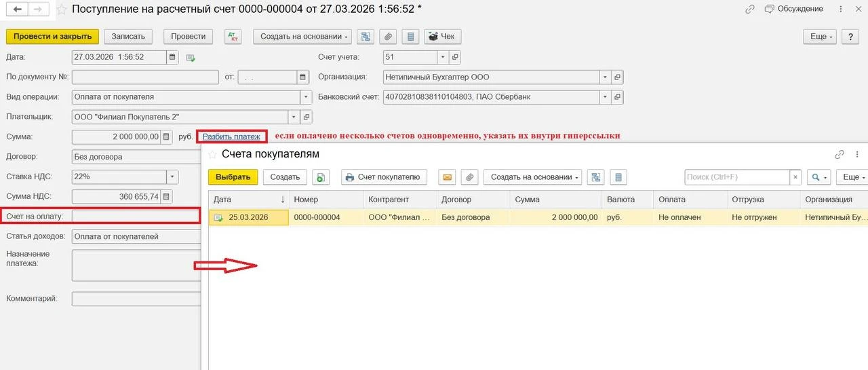
Task: Click the Назначение платежа text area
Action: (136, 265)
